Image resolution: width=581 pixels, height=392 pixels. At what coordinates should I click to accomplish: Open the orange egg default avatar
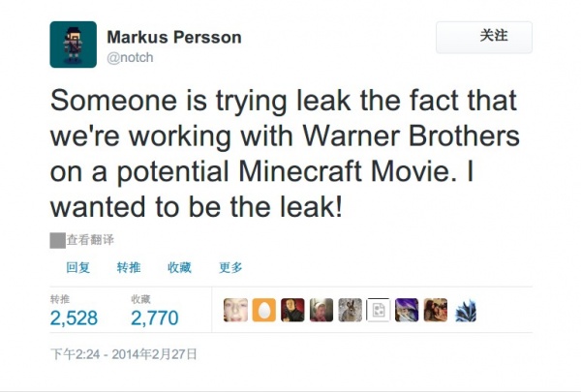click(x=264, y=310)
